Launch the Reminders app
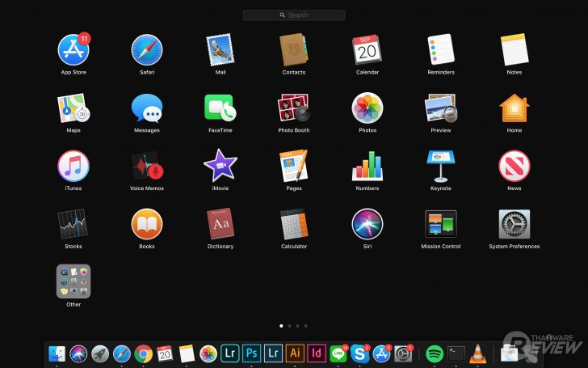The image size is (588, 368). point(441,49)
